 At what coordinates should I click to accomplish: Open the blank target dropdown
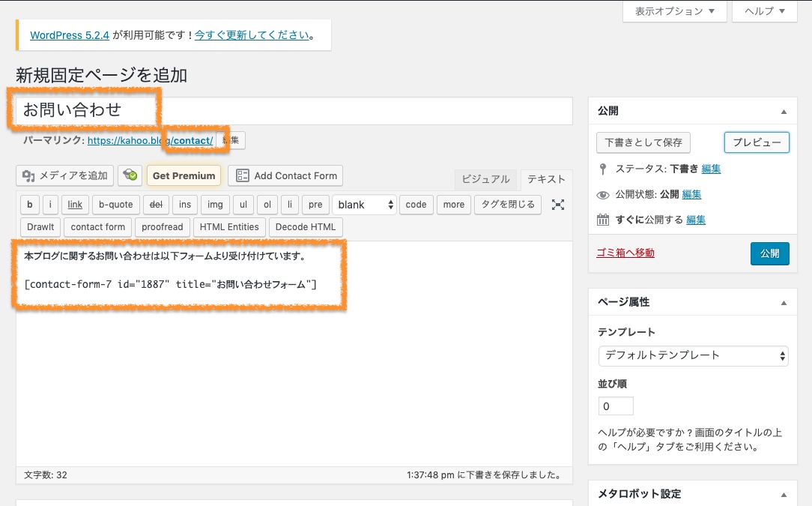pyautogui.click(x=364, y=205)
